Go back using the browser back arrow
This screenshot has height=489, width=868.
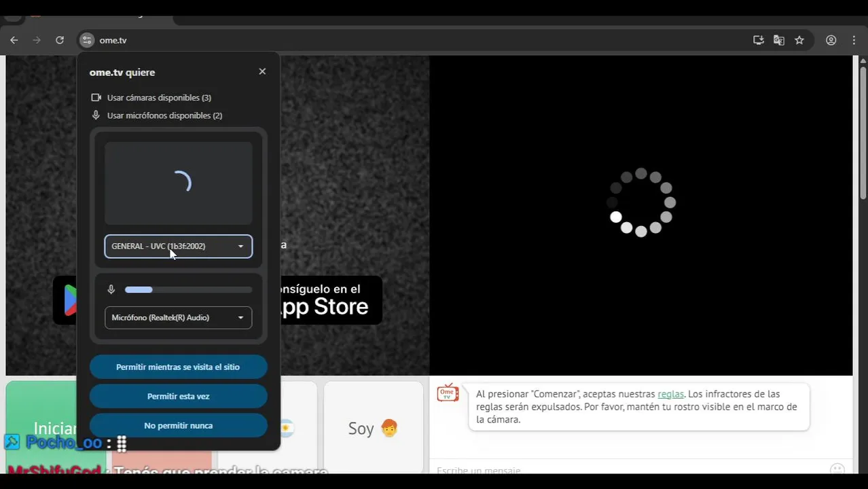pos(14,40)
